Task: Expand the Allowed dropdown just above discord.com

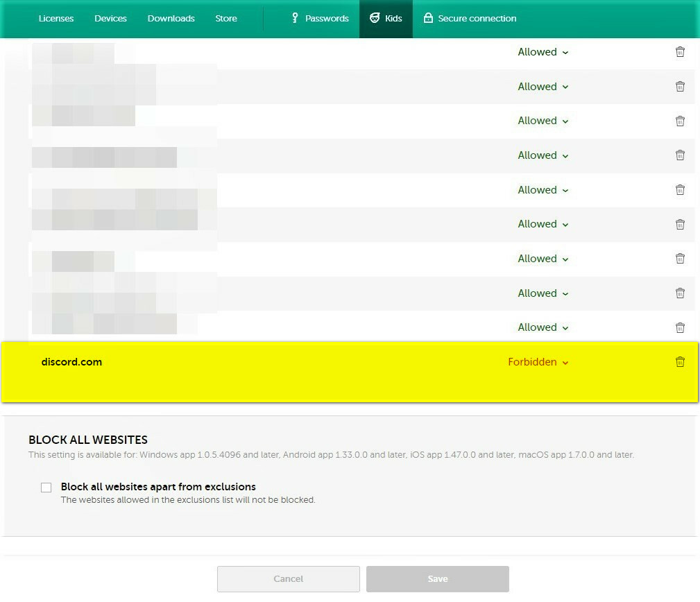Action: point(543,327)
